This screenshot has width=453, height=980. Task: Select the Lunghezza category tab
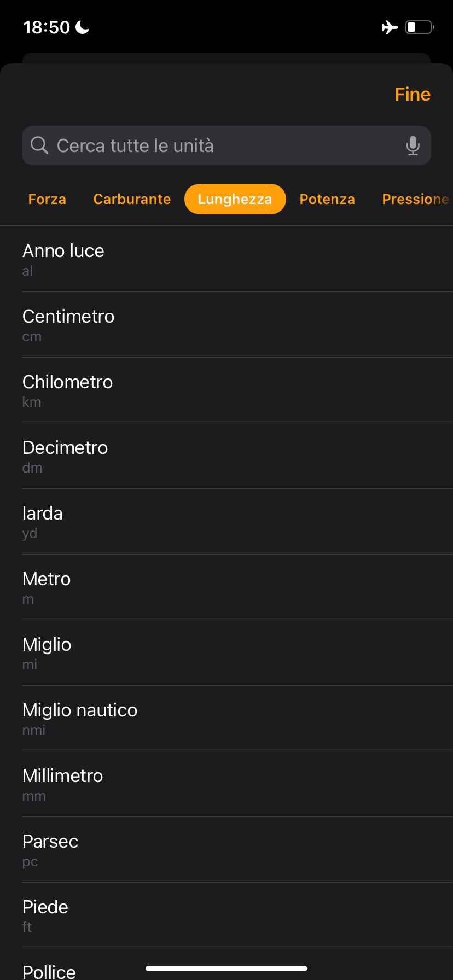[235, 199]
